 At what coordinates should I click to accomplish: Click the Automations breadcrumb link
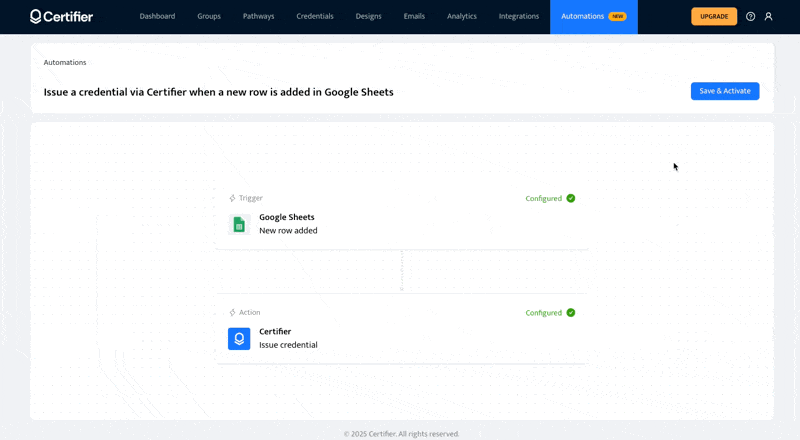click(x=65, y=62)
